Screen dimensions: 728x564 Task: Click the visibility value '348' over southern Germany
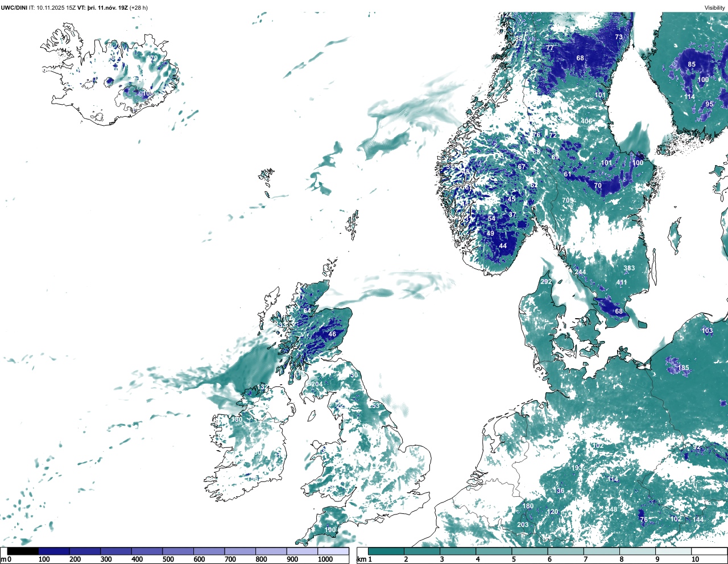[611, 509]
